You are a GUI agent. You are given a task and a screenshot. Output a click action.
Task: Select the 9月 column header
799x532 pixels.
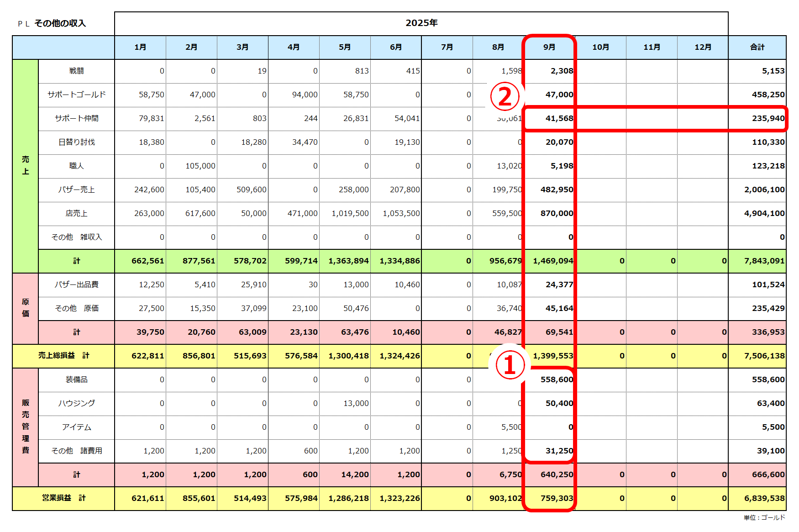[x=549, y=47]
